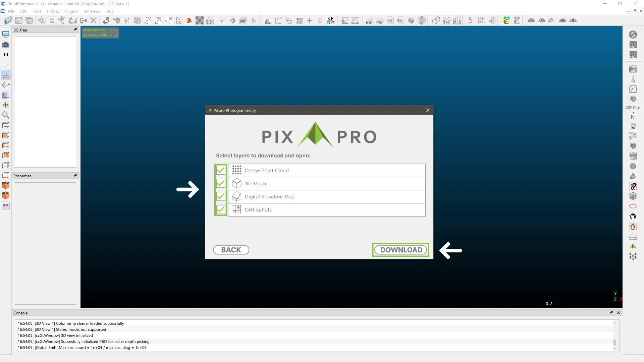This screenshot has width=644, height=362.
Task: Click the CANUPO Classify icon
Action: [x=355, y=20]
